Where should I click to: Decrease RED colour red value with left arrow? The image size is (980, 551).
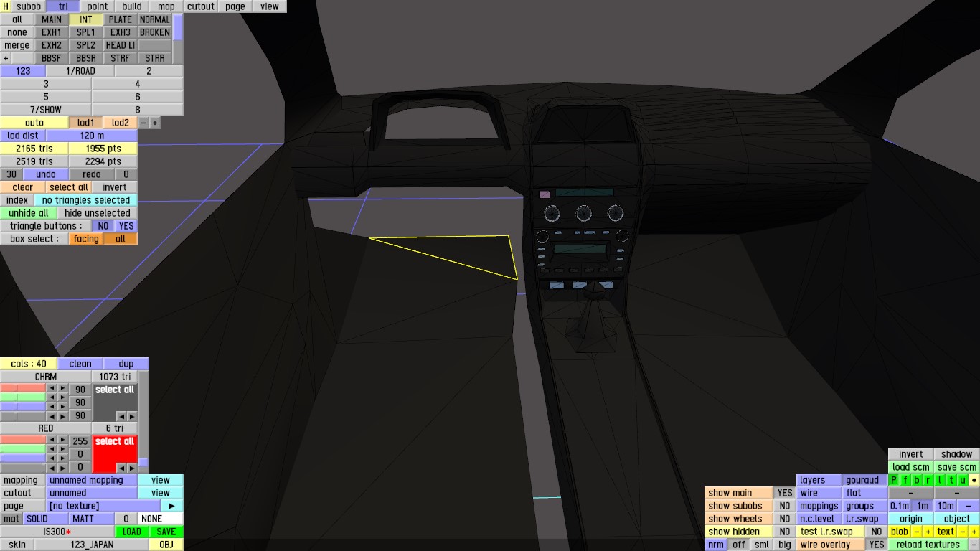[52, 440]
